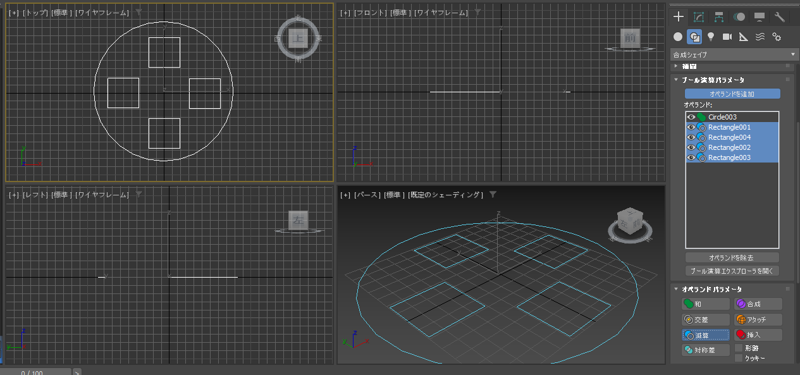Click the オペランドを除去 button
Viewport: 800px width, 375px height.
(x=732, y=257)
